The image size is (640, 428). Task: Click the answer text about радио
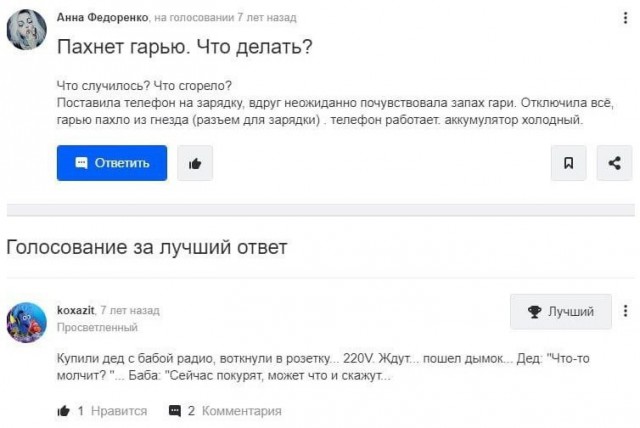coord(222,366)
